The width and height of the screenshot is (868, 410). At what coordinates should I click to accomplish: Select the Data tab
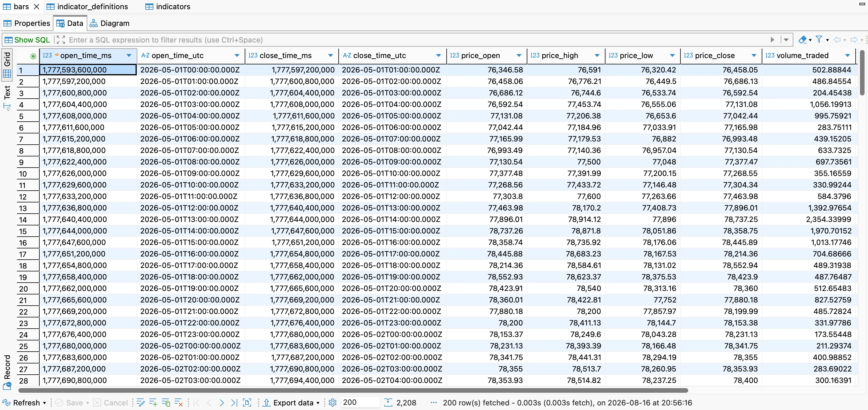[x=70, y=23]
